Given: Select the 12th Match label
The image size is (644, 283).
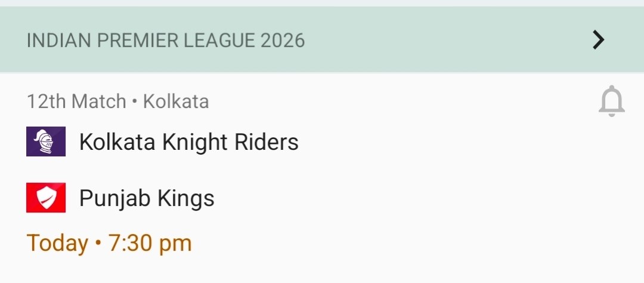Looking at the screenshot, I should click(x=76, y=101).
